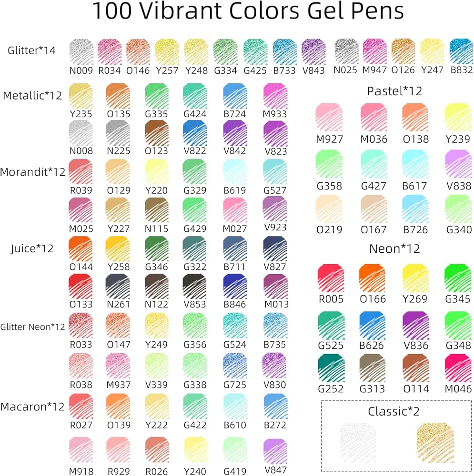Choose the R027 macaron red swatch
Image resolution: width=474 pixels, height=476 pixels.
[x=81, y=406]
